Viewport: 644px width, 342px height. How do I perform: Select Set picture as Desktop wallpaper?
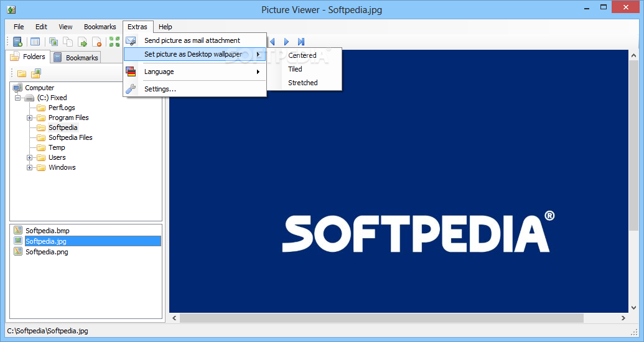click(195, 54)
